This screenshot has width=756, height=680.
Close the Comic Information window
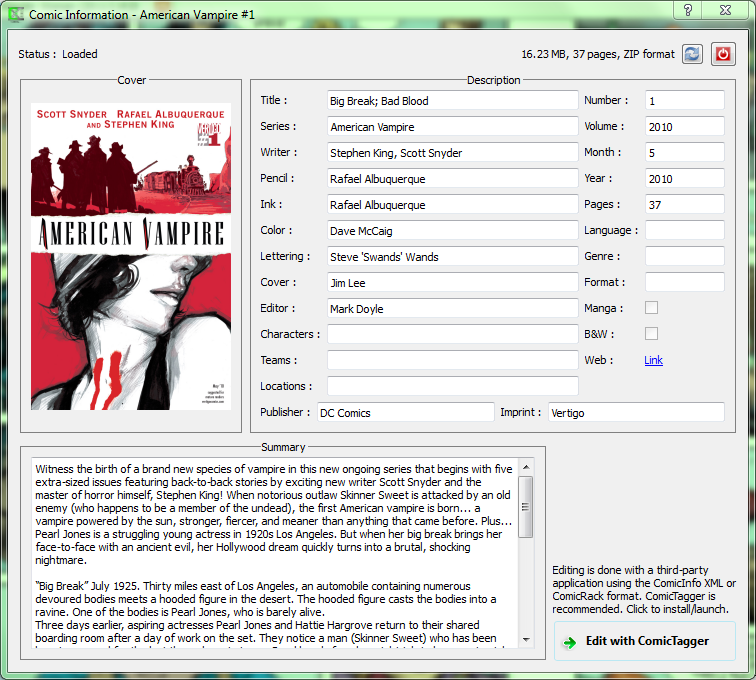coord(726,10)
